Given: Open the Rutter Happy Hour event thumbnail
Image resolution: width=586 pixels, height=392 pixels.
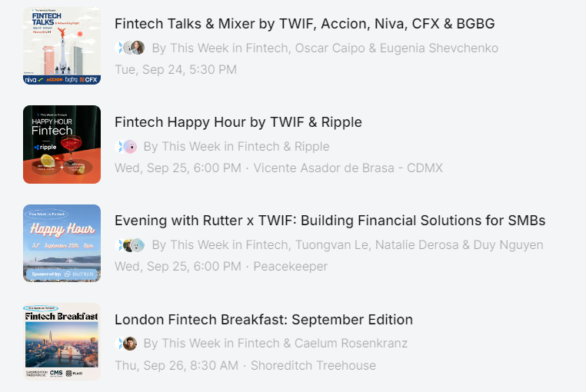Looking at the screenshot, I should 62,243.
